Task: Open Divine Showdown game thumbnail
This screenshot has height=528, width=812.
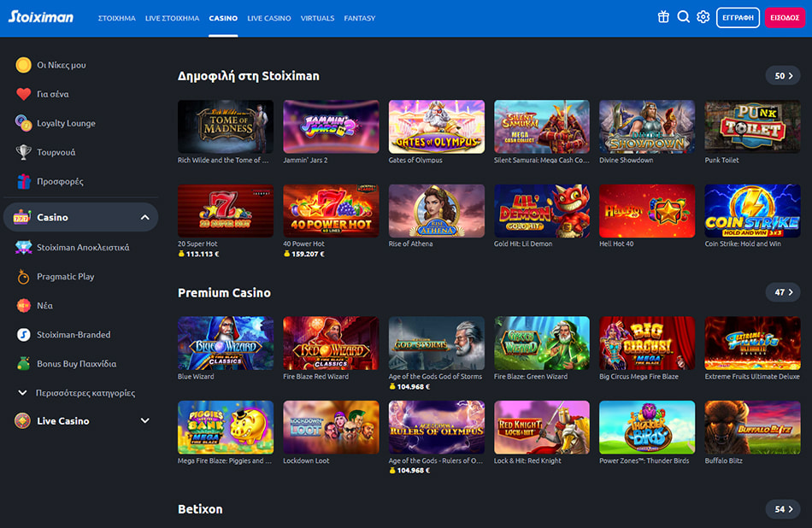Action: [x=647, y=126]
